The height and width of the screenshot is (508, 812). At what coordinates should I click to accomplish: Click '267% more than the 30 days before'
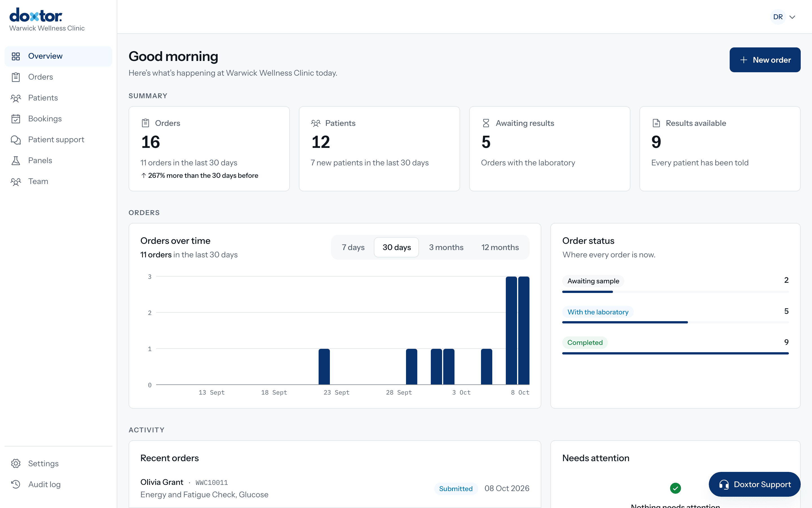coord(203,175)
